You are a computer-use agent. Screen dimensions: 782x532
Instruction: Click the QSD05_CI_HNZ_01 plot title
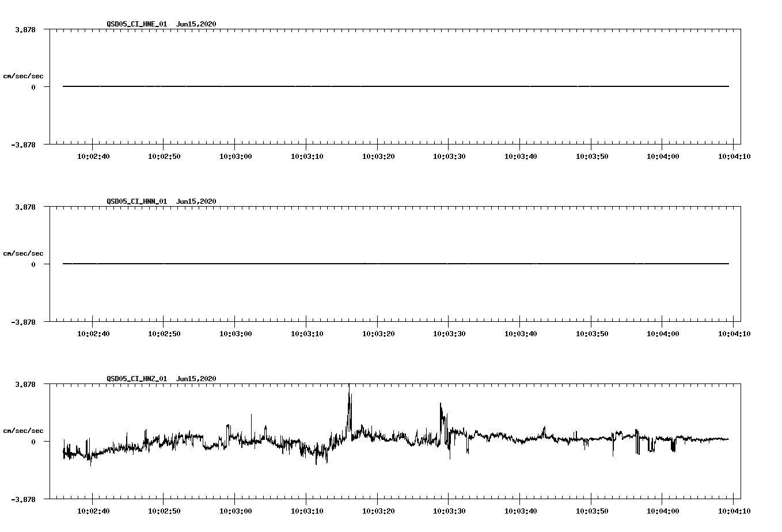[x=162, y=379]
